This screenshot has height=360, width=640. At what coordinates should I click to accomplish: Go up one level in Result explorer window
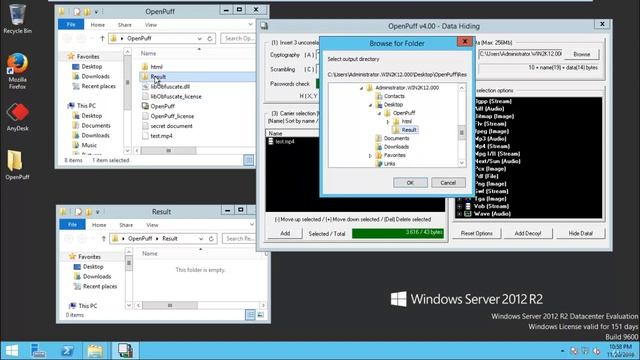pyautogui.click(x=104, y=238)
